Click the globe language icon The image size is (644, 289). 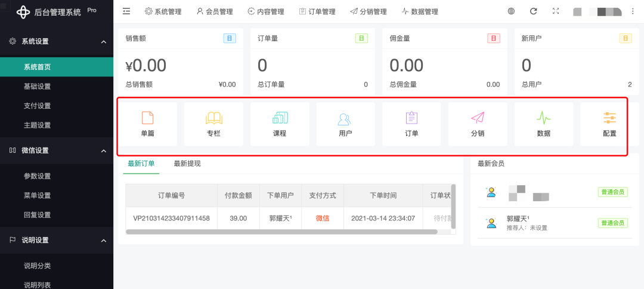click(511, 11)
